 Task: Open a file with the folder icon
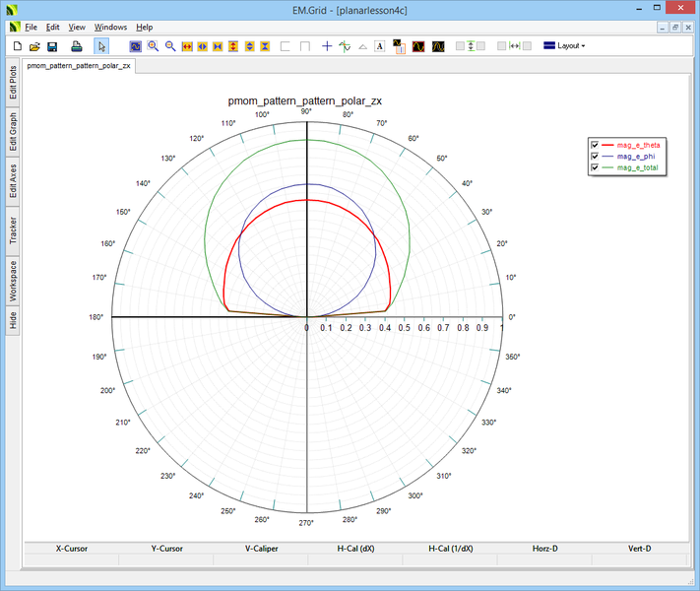(x=34, y=46)
